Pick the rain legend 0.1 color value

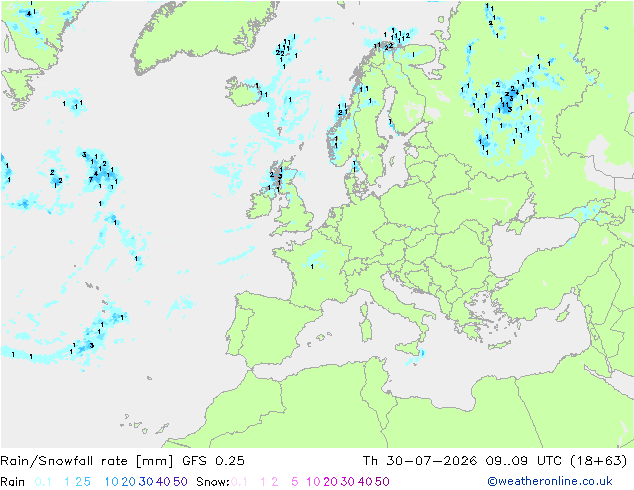pos(43,482)
